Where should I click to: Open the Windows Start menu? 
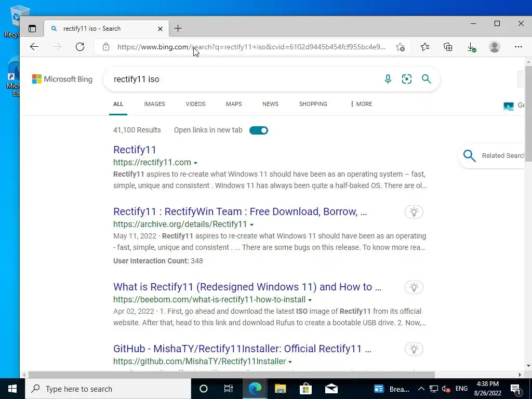tap(12, 389)
